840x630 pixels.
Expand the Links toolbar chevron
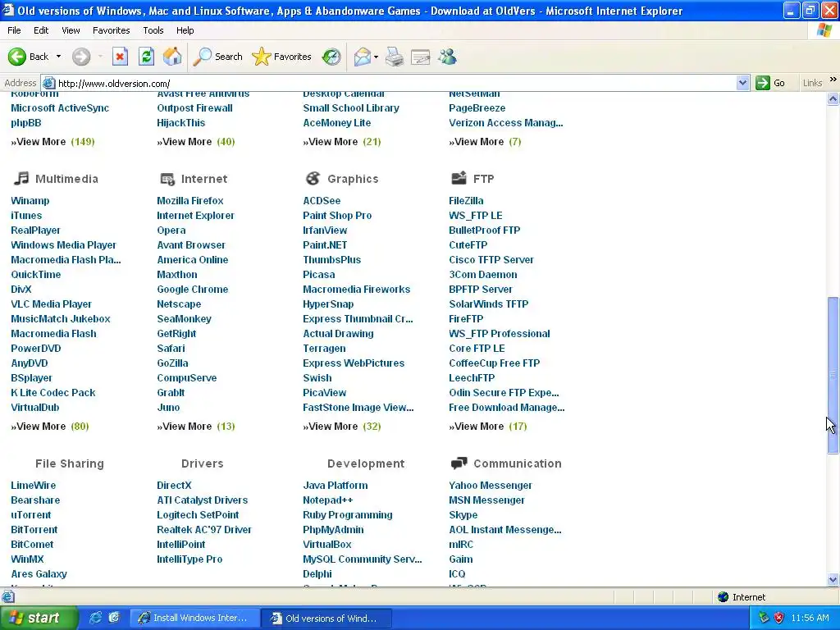[x=833, y=80]
